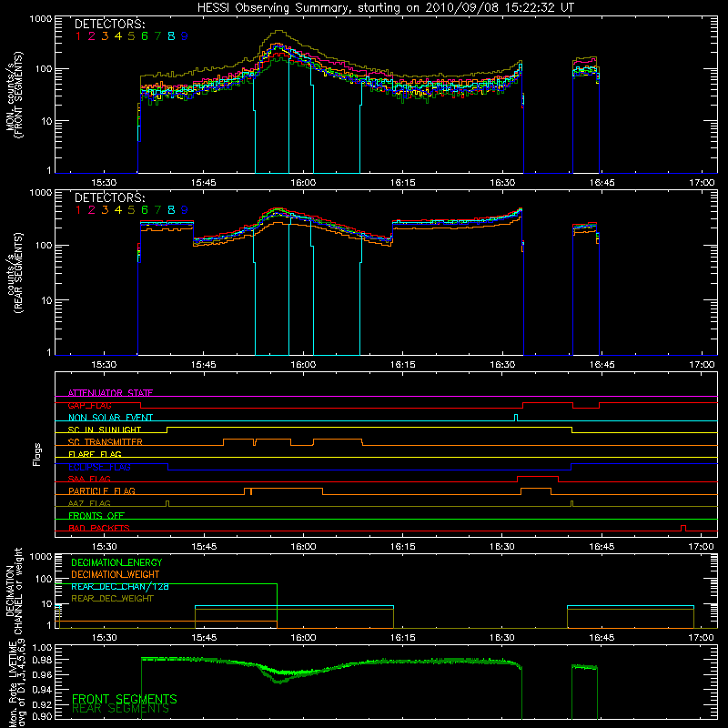The height and width of the screenshot is (728, 728).
Task: Select detector 8 in front segments legend
Action: point(171,36)
